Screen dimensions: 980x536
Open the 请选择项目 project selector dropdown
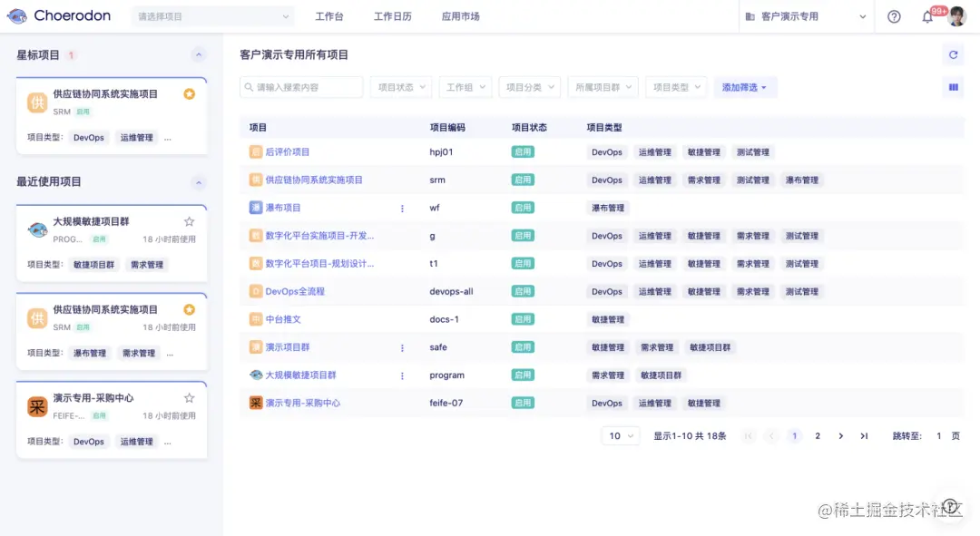coord(212,17)
